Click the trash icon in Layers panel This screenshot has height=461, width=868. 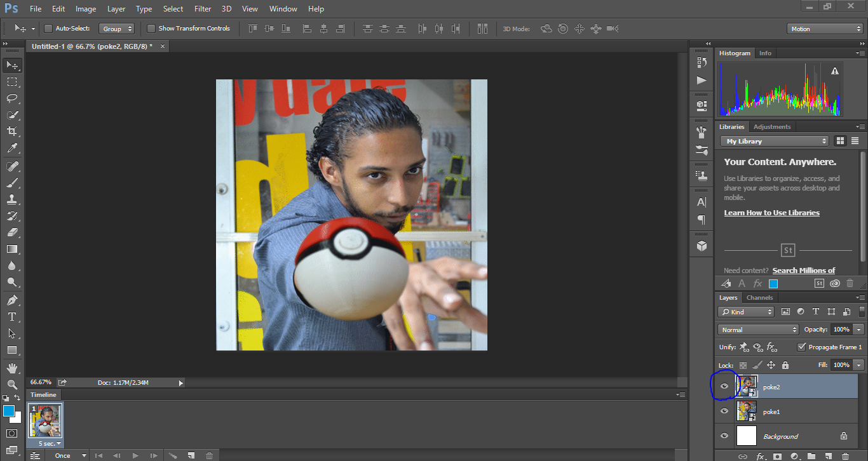tap(845, 456)
